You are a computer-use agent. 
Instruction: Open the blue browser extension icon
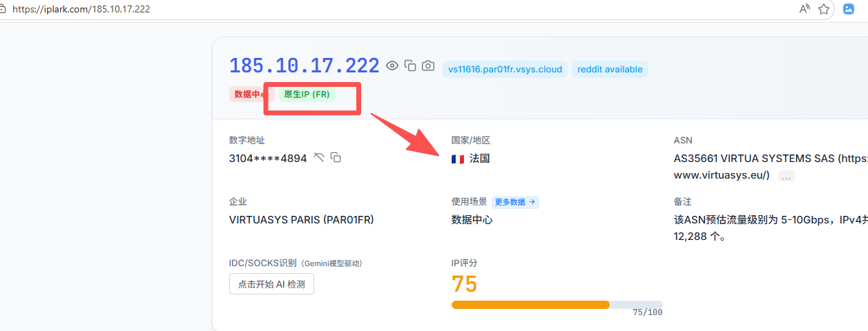(848, 9)
